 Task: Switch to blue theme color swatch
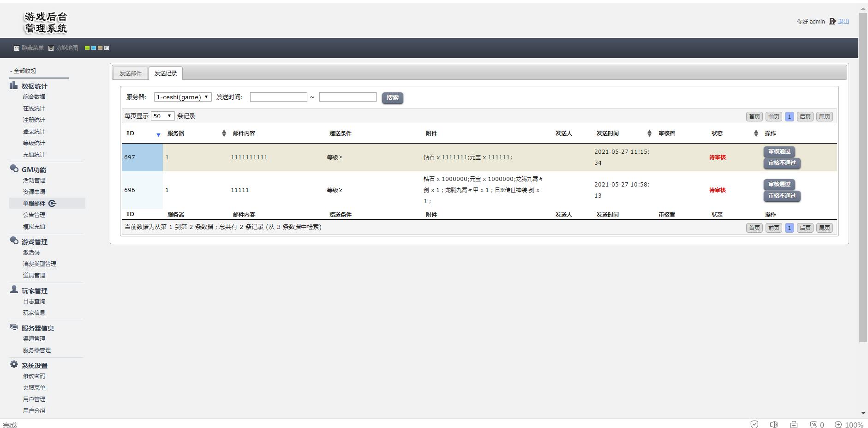(x=94, y=48)
